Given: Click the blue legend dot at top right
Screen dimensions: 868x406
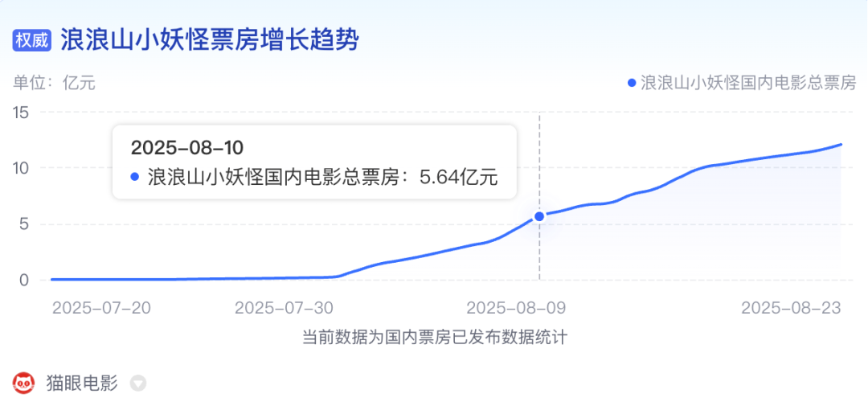Looking at the screenshot, I should (x=631, y=83).
